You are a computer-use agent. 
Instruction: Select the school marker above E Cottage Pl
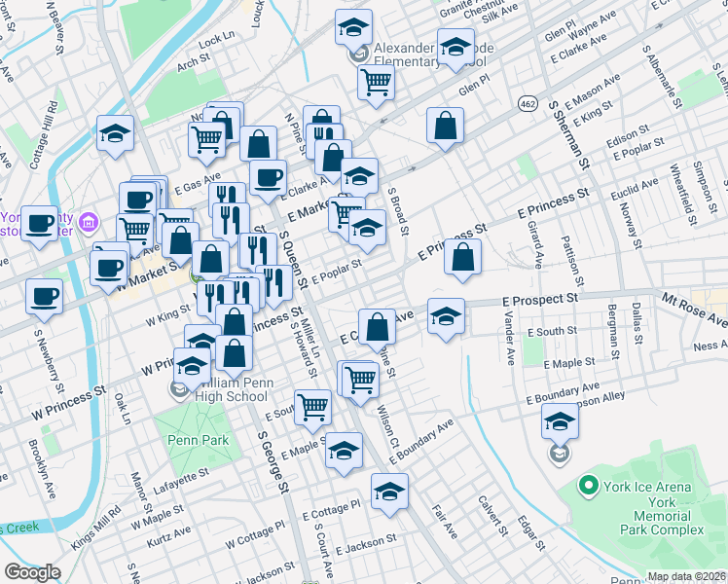[389, 493]
